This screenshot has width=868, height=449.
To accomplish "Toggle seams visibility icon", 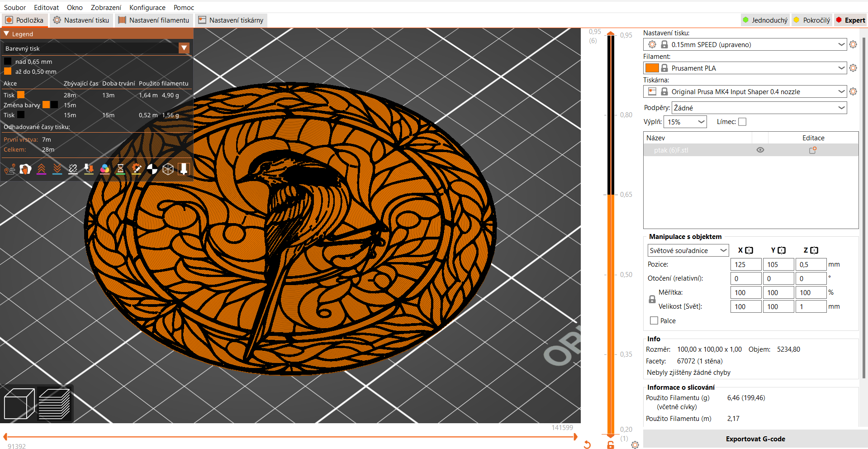I will click(73, 169).
